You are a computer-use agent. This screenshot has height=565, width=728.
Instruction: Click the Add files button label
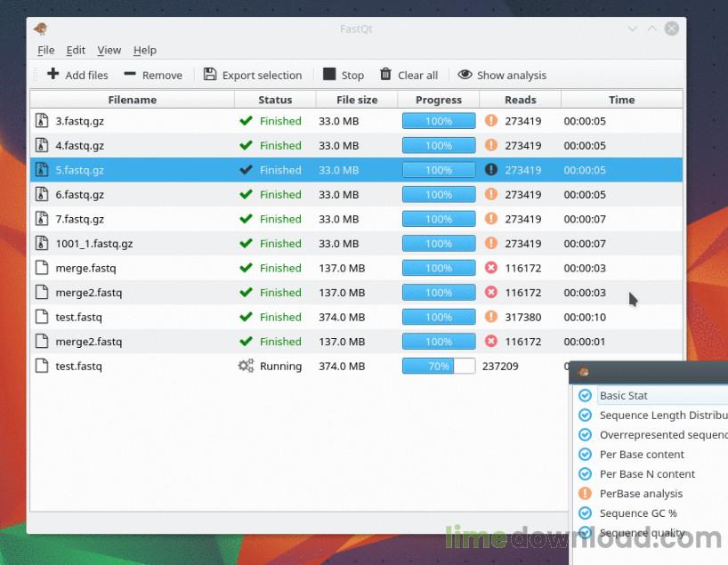86,76
